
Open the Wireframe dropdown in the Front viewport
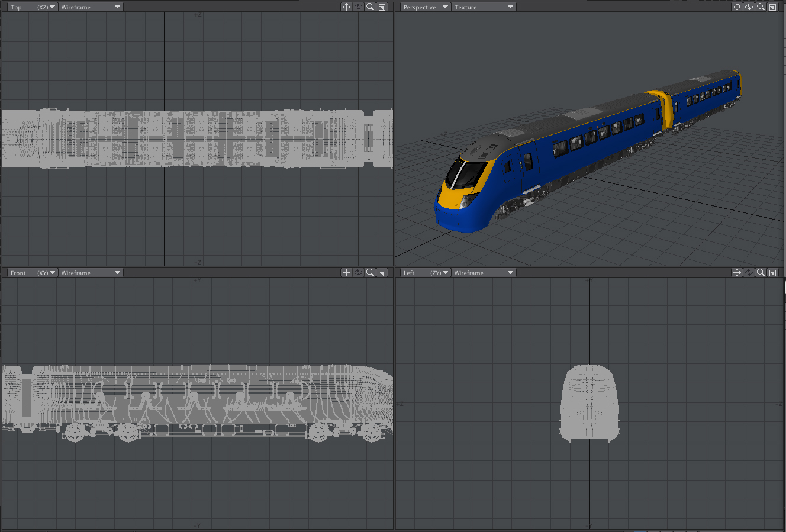click(x=91, y=272)
